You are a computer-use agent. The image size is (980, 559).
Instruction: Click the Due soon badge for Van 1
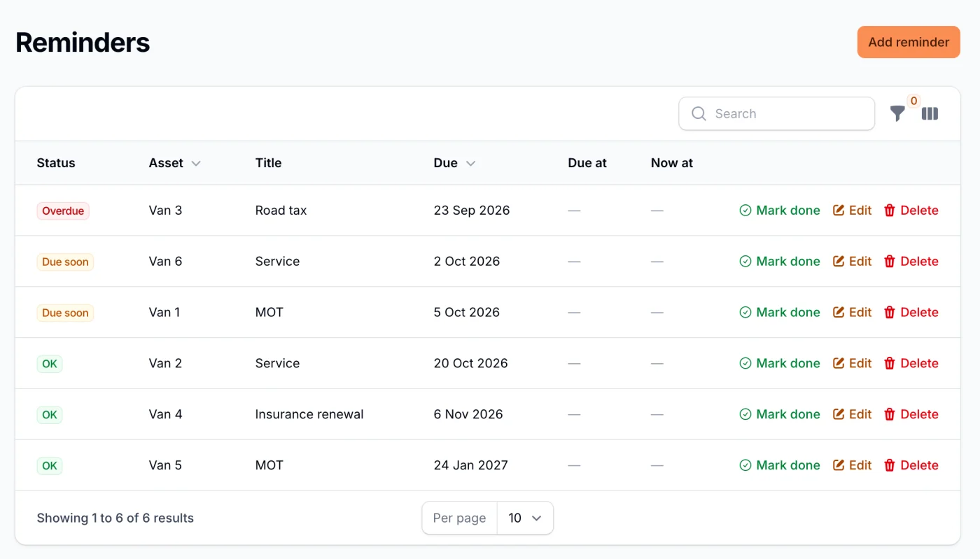(x=65, y=313)
